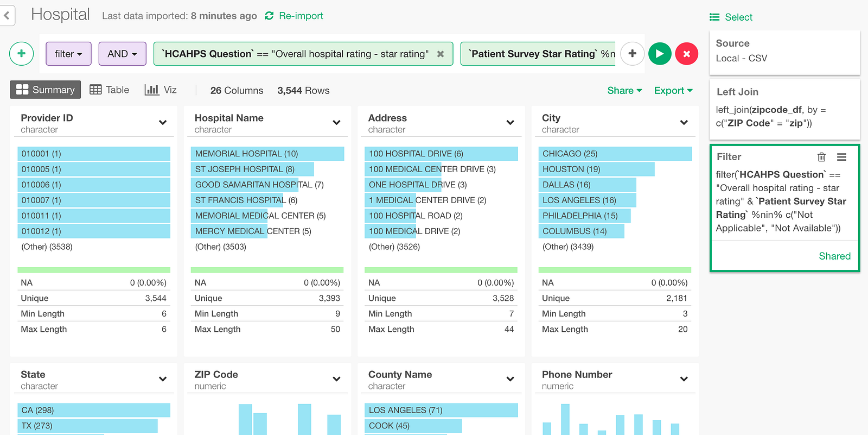
Task: Remove the HCAHPS Question condition
Action: coord(441,54)
